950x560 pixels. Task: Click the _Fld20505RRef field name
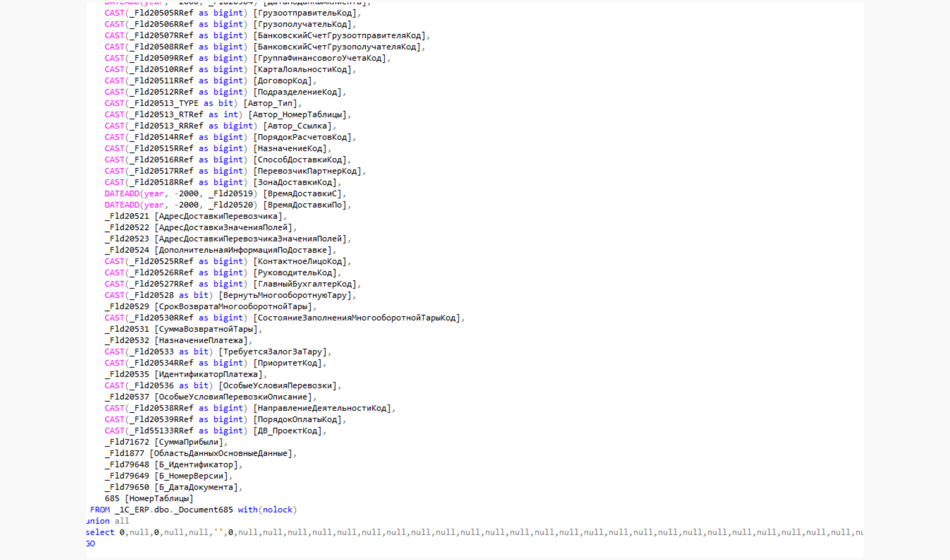click(x=162, y=13)
